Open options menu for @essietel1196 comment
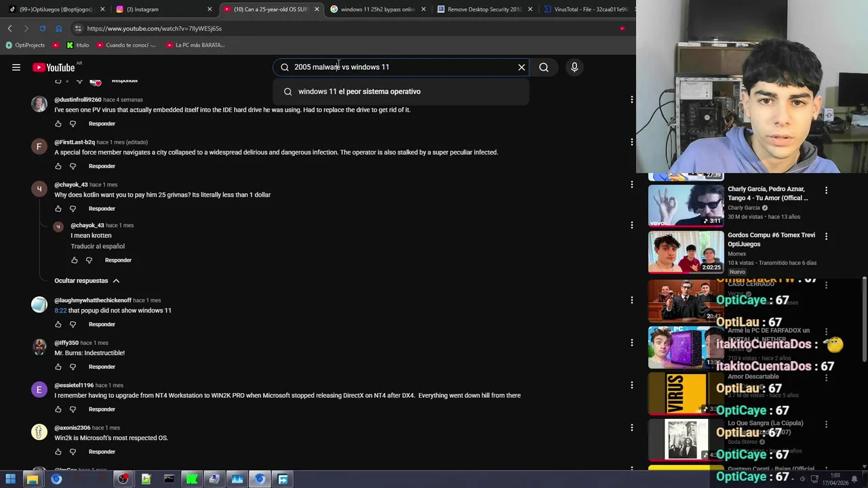 coord(631,385)
